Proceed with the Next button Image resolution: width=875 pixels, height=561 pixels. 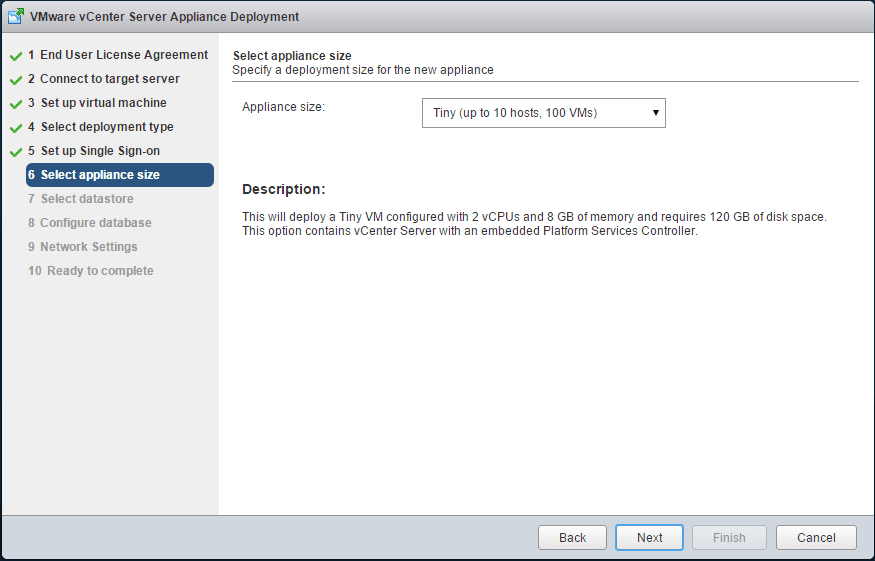tap(649, 537)
